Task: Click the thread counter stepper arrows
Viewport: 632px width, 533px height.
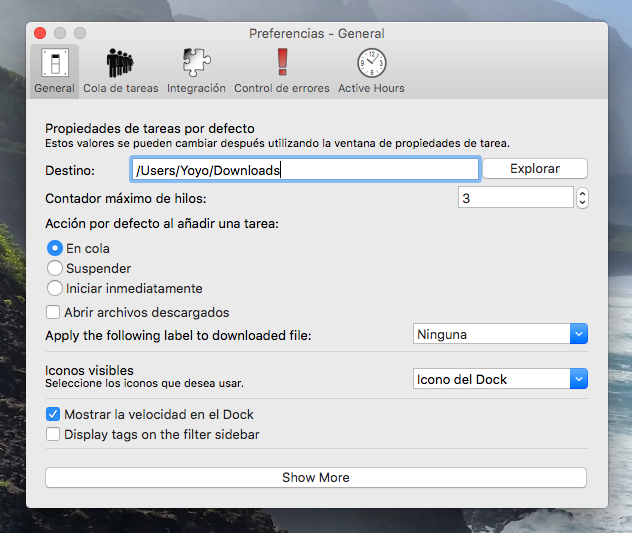Action: point(582,198)
